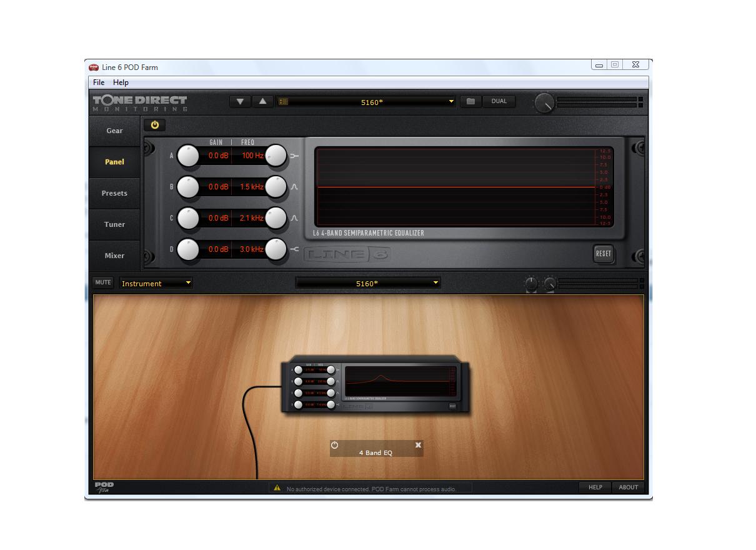Click band B peak filter icon
The image size is (756, 550).
click(x=294, y=187)
